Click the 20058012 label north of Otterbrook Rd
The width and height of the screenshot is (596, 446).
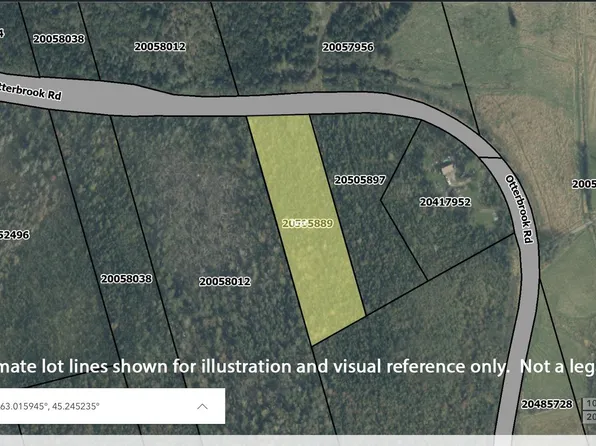click(160, 47)
